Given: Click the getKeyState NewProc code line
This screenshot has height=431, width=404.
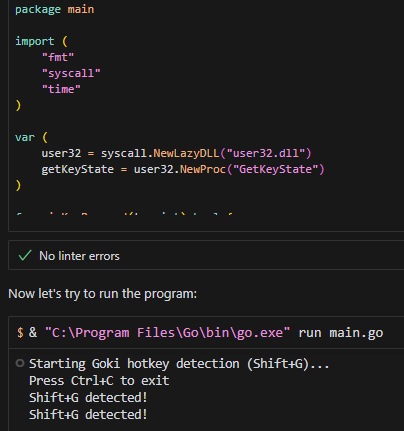Looking at the screenshot, I should coord(183,169).
